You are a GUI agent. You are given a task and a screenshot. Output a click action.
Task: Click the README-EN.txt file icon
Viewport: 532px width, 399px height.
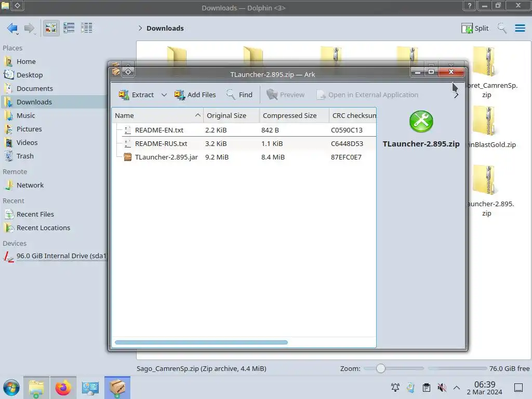coord(128,130)
